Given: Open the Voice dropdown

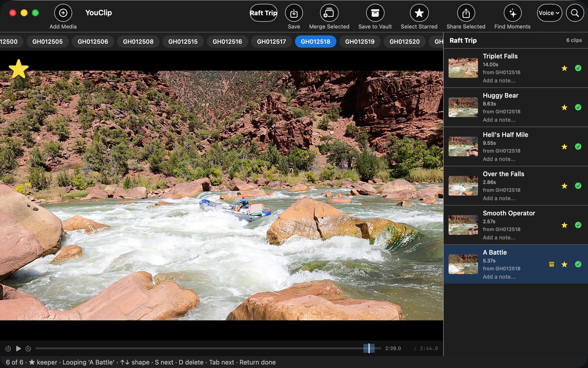Looking at the screenshot, I should (x=549, y=13).
